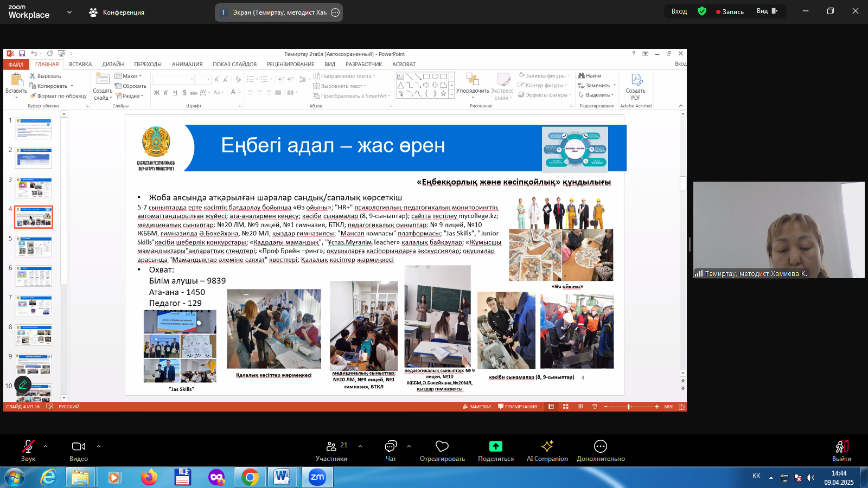This screenshot has height=488, width=868.
Task: Adjust the PowerPoint zoom slider
Action: click(629, 407)
